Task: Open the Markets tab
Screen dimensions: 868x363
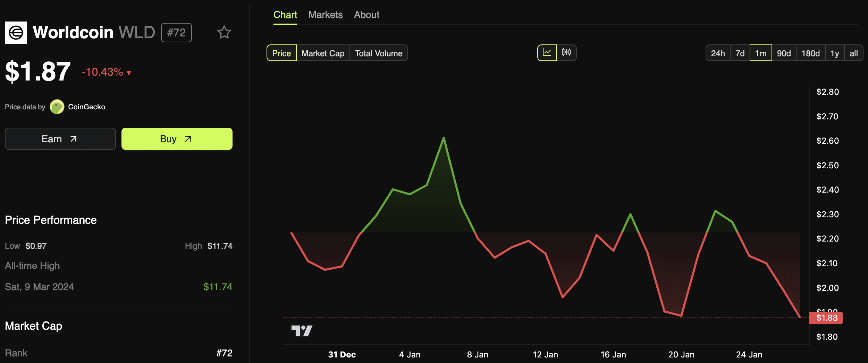Action: click(x=326, y=15)
